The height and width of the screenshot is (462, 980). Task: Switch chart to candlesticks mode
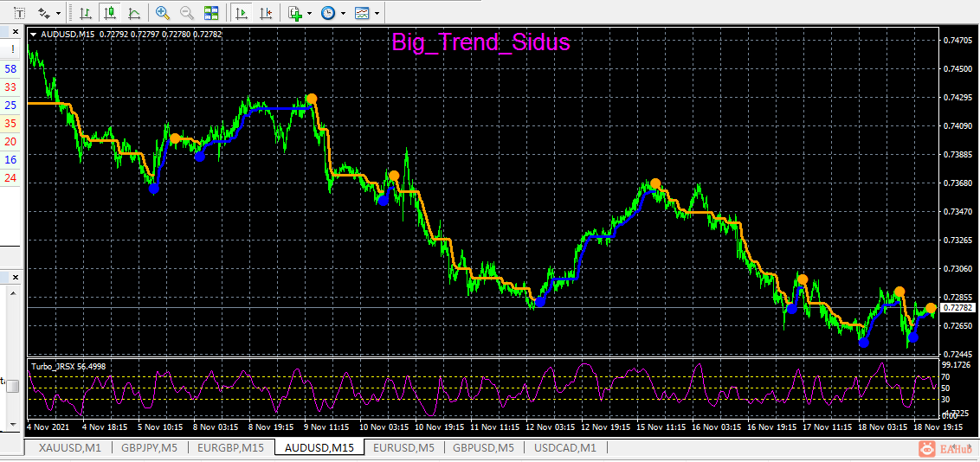(x=109, y=13)
